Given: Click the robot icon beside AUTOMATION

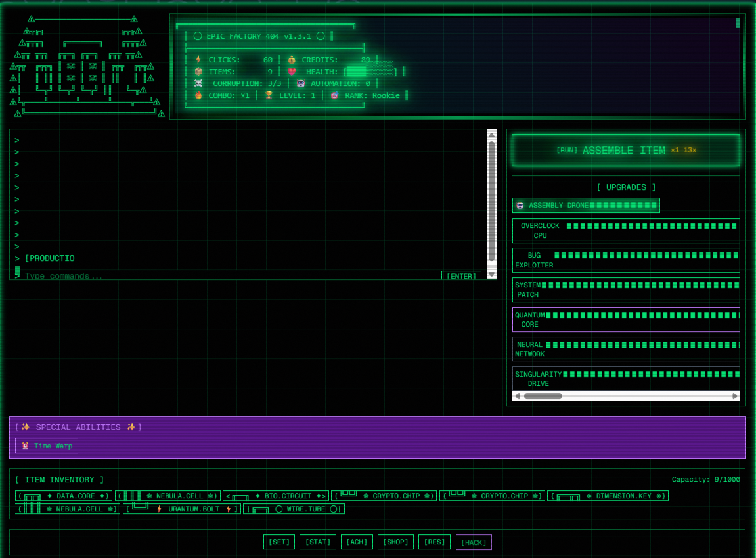Looking at the screenshot, I should pos(300,83).
